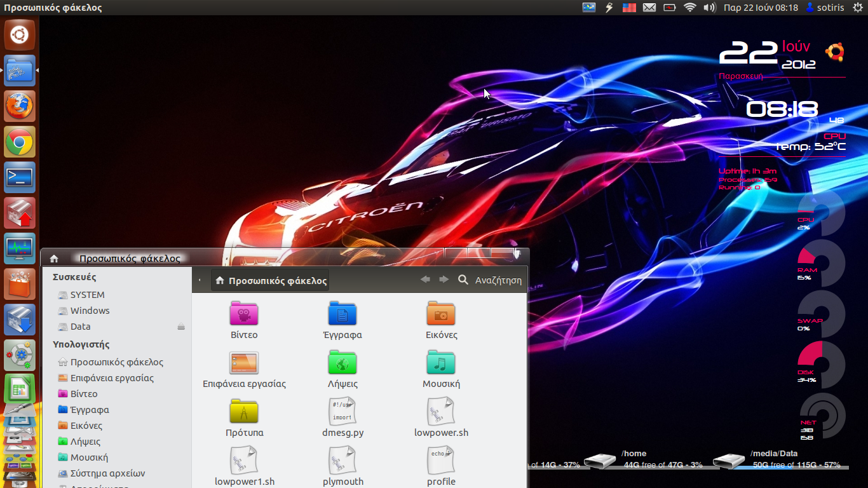This screenshot has height=488, width=868.
Task: Launch Google Chrome from the launcher
Action: pyautogui.click(x=20, y=142)
